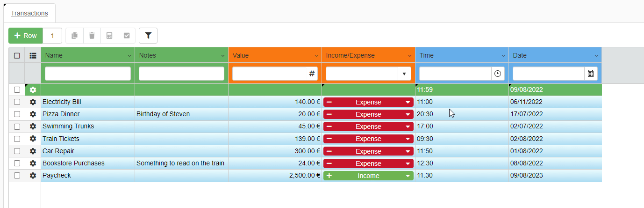This screenshot has height=208, width=644.
Task: Click the trash delete icon
Action: [92, 36]
